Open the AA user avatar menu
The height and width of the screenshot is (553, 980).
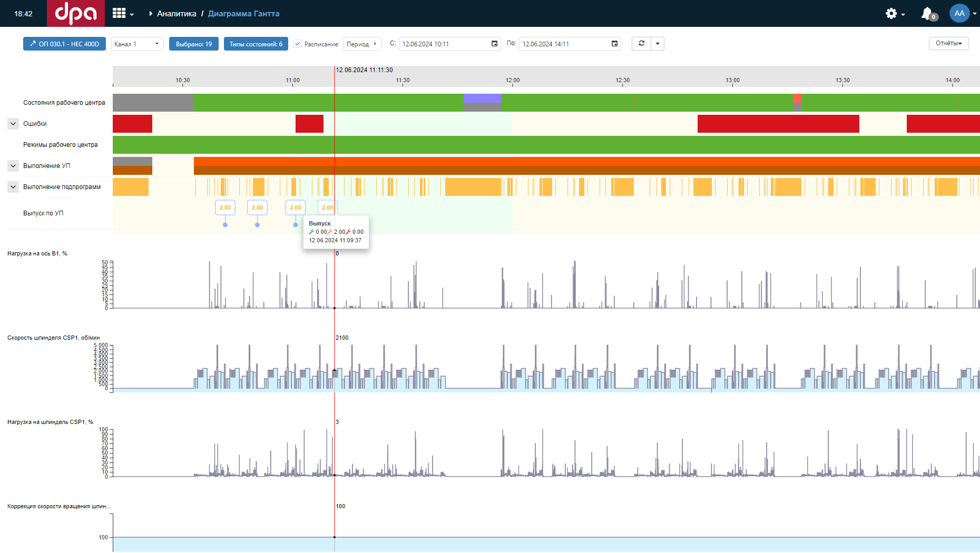tap(959, 14)
